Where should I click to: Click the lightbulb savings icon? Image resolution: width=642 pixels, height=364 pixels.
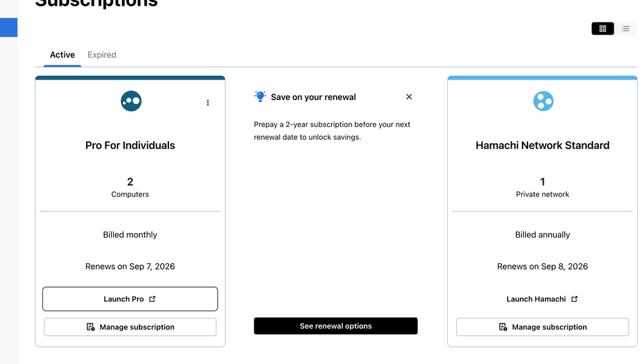[x=260, y=96]
